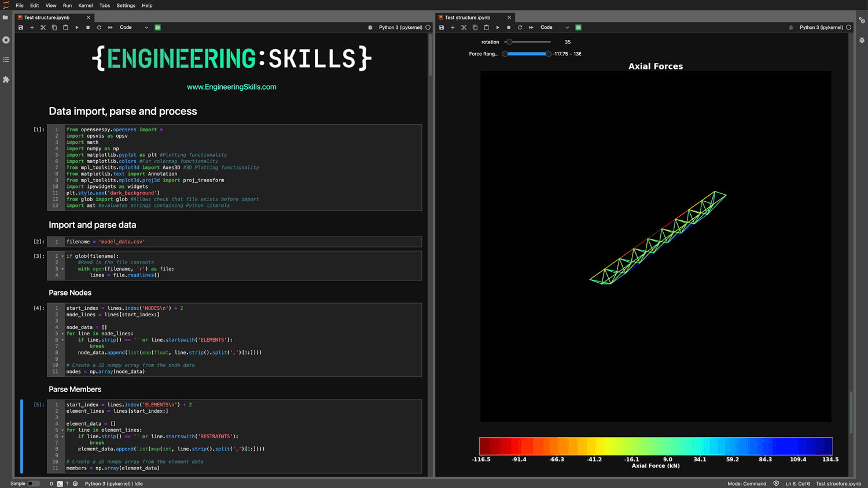Copy the selected cell in the left notebook
Image resolution: width=868 pixels, height=488 pixels.
click(54, 27)
